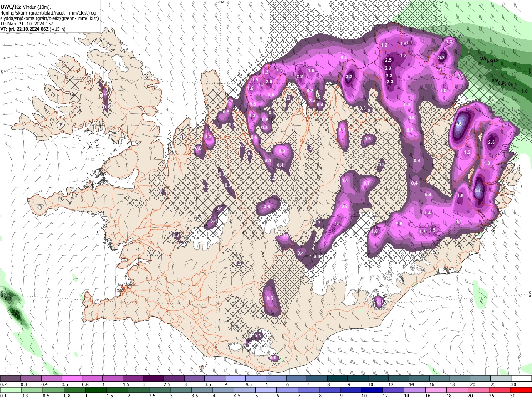Click the '2.2' snowfall value on the map
This screenshot has width=532, height=399.
300,77
